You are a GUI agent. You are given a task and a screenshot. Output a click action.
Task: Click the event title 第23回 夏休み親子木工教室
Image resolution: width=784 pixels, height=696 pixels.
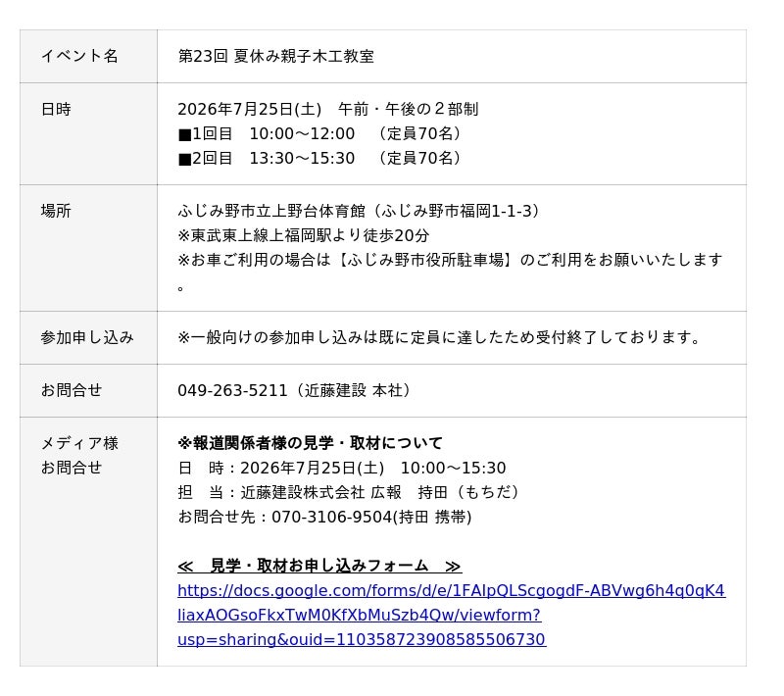[276, 56]
